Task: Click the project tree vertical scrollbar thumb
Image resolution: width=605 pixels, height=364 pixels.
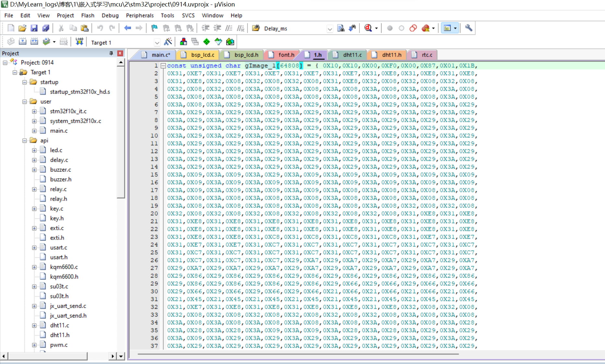Action: point(121,132)
